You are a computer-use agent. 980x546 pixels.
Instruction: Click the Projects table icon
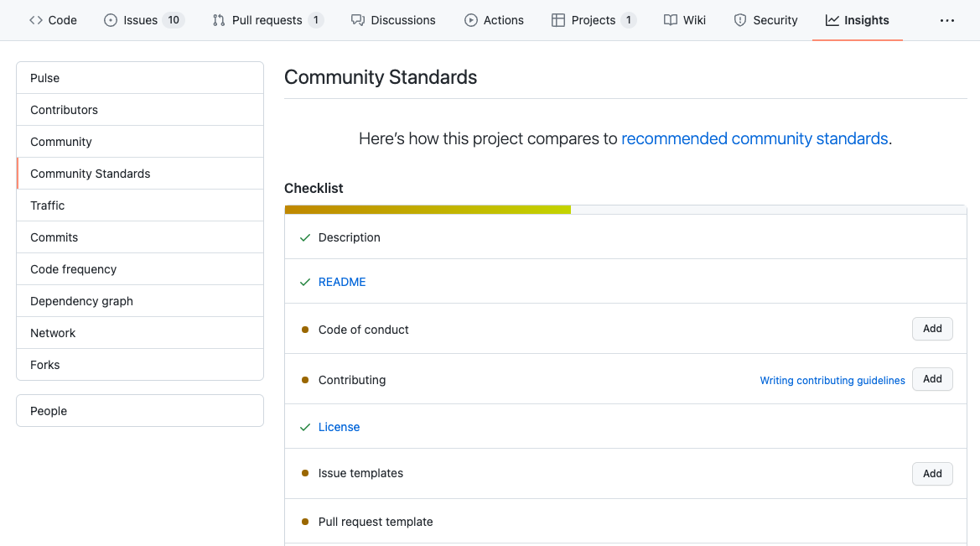(x=558, y=20)
